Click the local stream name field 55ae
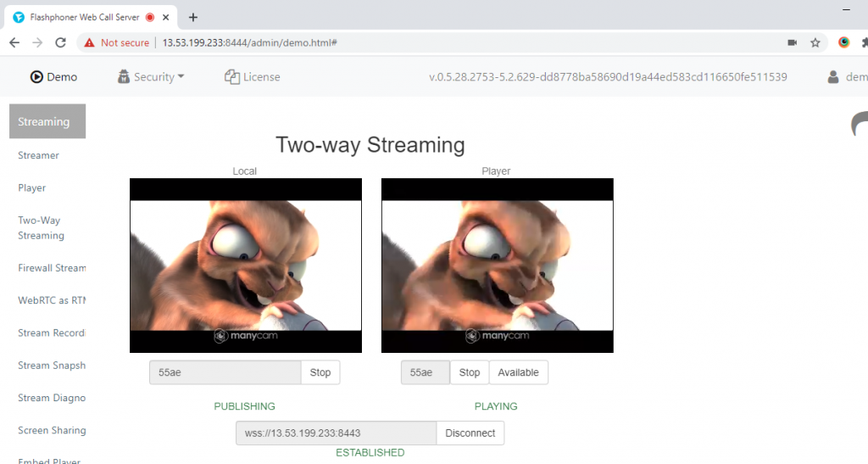868x464 pixels. [x=225, y=372]
